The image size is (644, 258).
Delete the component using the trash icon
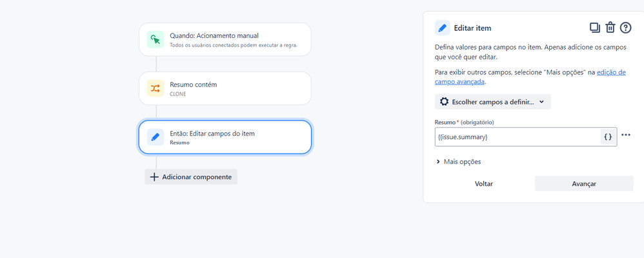point(610,28)
